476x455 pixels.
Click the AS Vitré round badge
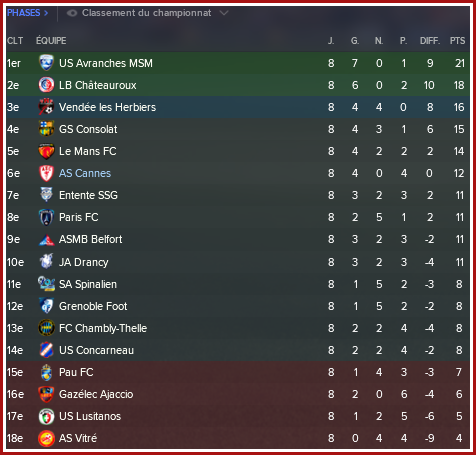[x=46, y=438]
